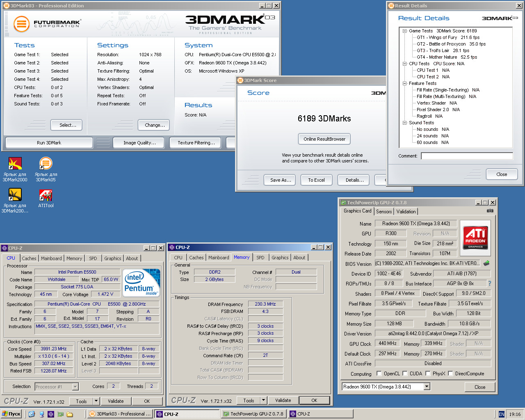Open Tools dropdown arrow in Memory CPU-Z window
The height and width of the screenshot is (420, 525).
(263, 400)
